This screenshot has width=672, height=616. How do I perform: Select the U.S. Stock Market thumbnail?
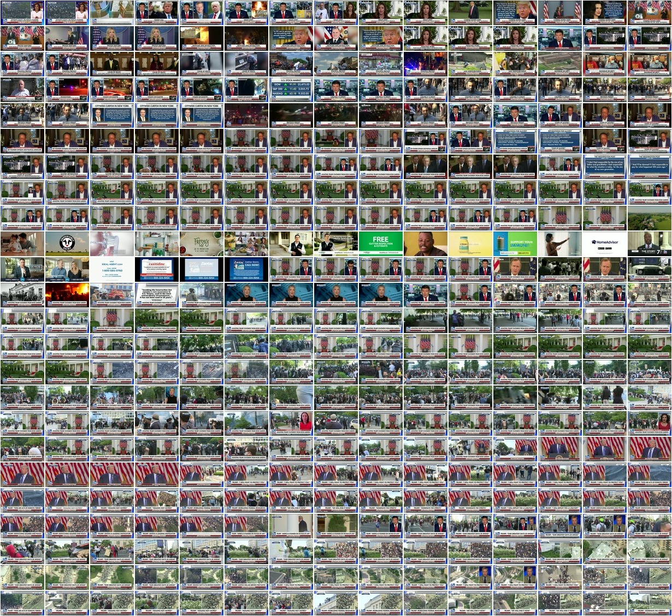click(x=291, y=90)
